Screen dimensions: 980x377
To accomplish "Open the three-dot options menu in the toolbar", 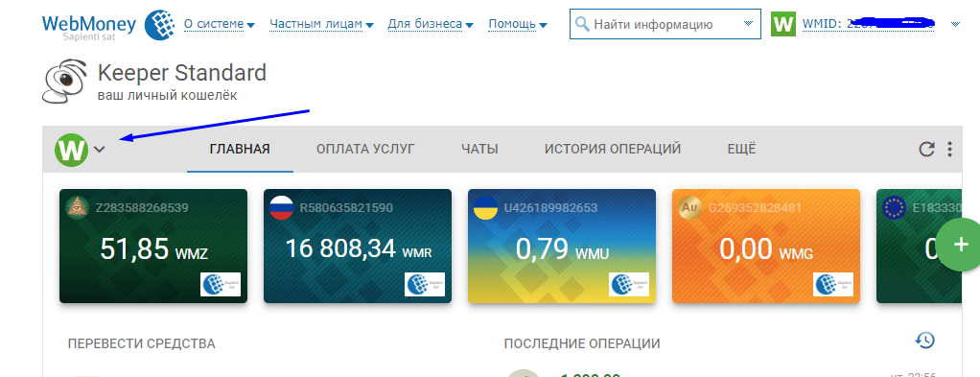I will (950, 149).
